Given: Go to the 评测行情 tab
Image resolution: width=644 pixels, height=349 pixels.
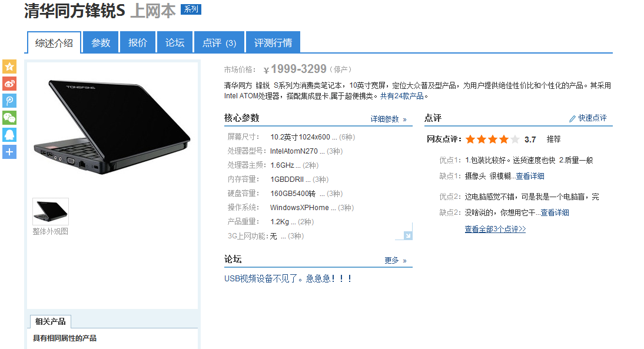Looking at the screenshot, I should 273,42.
